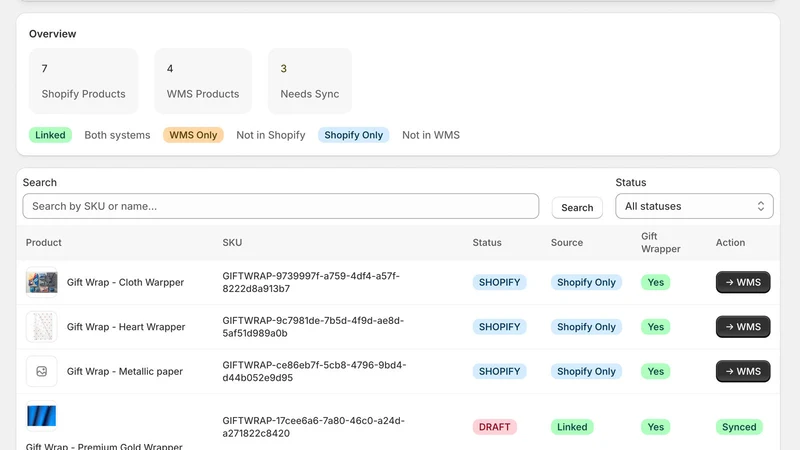Click the Synced action badge
The width and height of the screenshot is (800, 450).
point(739,427)
